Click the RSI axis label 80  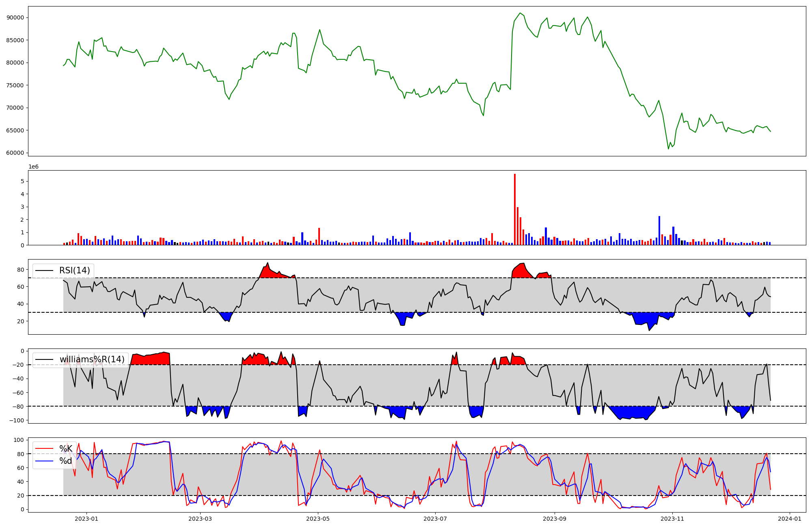20,270
